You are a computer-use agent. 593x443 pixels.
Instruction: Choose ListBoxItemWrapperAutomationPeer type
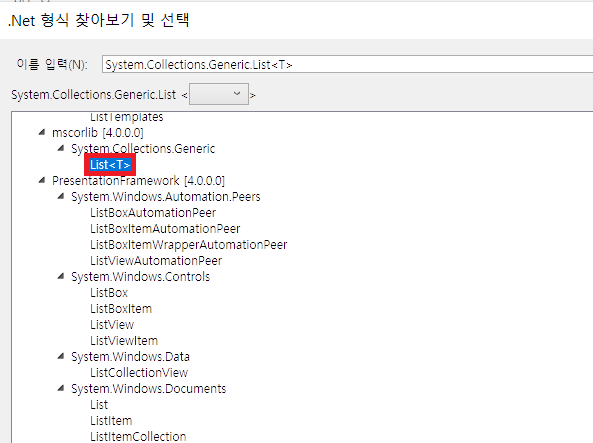[x=188, y=245]
